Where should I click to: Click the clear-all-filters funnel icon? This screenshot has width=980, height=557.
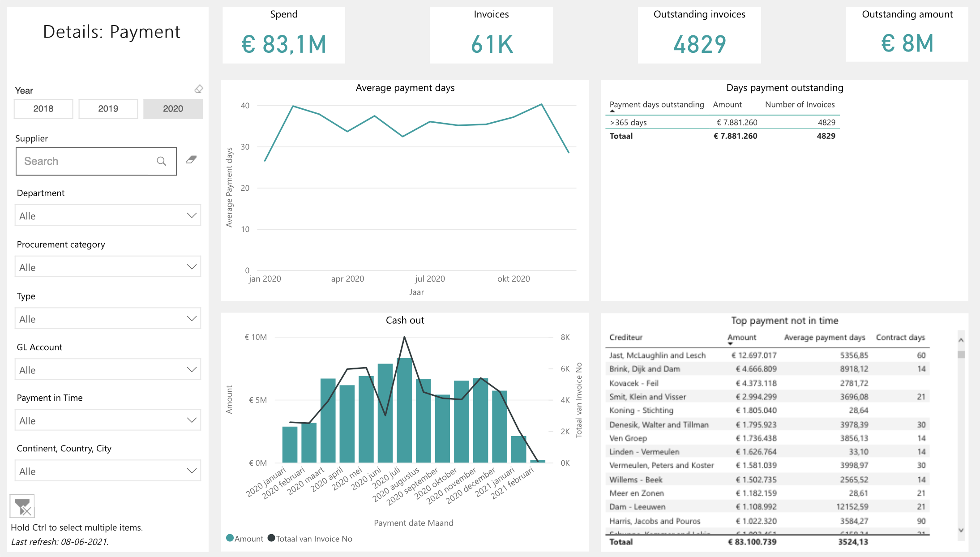pos(22,506)
